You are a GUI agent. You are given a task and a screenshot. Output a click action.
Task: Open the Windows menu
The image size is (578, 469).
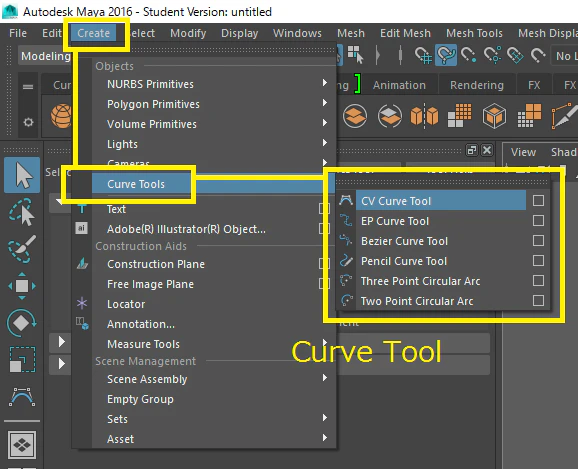coord(297,33)
